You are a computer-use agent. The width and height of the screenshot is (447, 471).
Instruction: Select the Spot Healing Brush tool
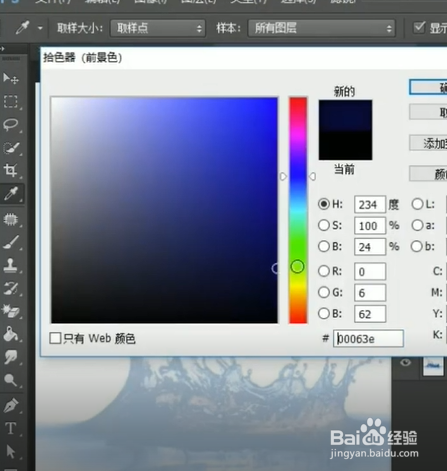[x=11, y=219]
